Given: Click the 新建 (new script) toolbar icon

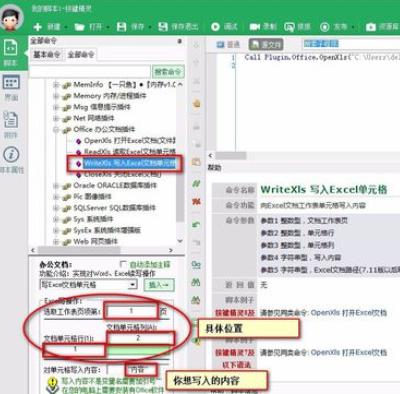Looking at the screenshot, I should pyautogui.click(x=38, y=27).
